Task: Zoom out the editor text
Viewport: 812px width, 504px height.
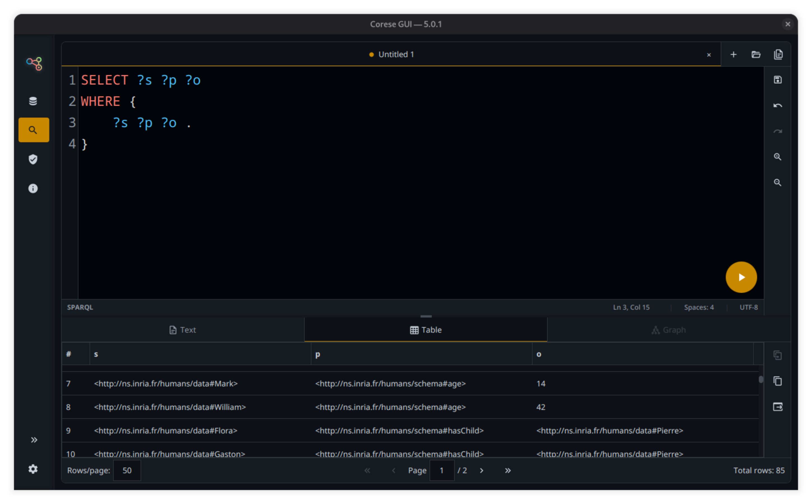Action: coord(777,182)
